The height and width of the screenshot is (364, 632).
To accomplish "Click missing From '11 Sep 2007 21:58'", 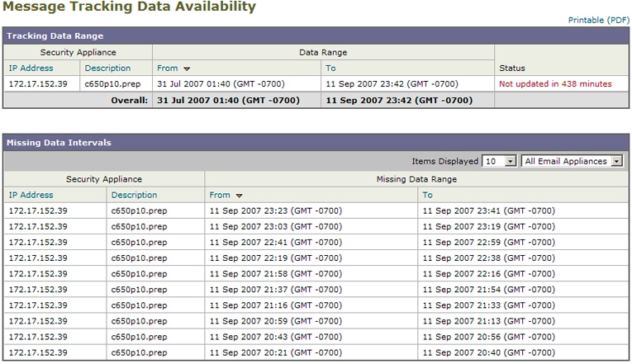I will (x=276, y=273).
